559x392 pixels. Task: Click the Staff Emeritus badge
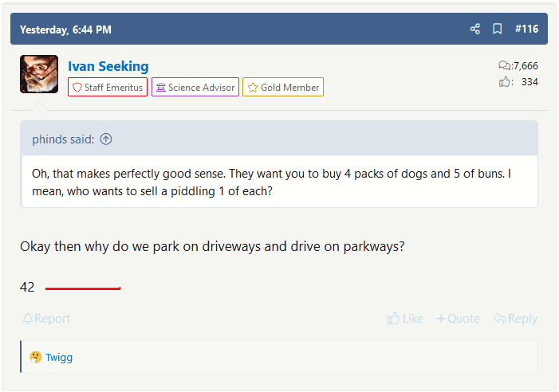point(108,88)
